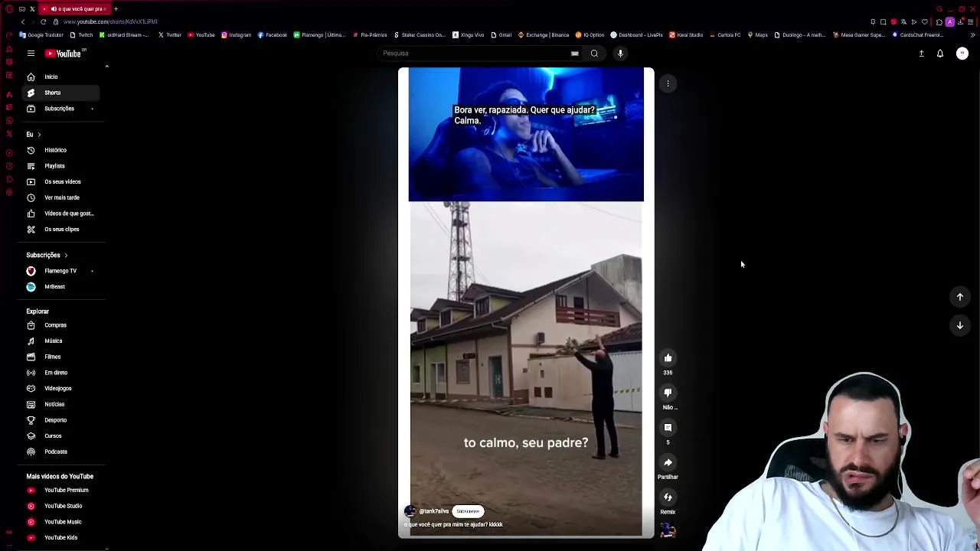Open Início in the sidebar
The width and height of the screenshot is (980, 551).
[61, 77]
